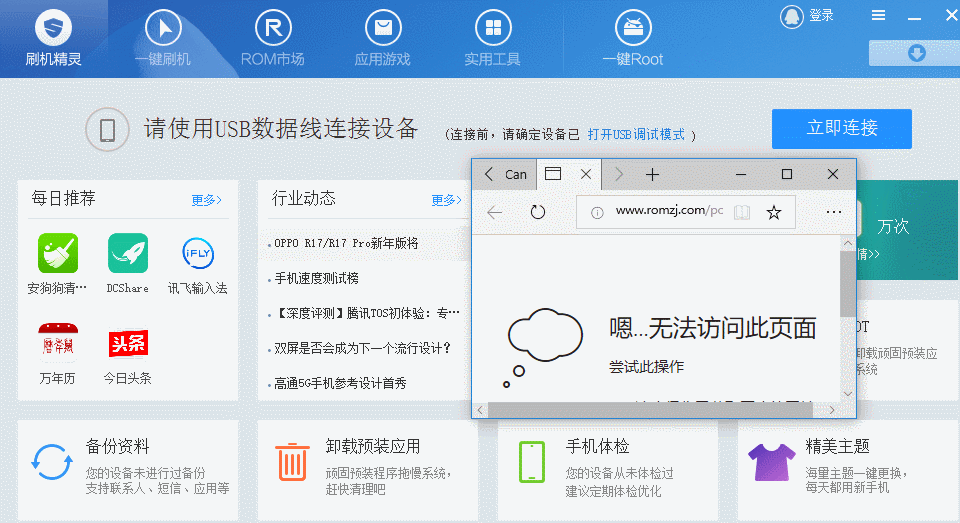Viewport: 960px width, 523px height.
Task: Click the site info icon in address bar
Action: [x=597, y=213]
